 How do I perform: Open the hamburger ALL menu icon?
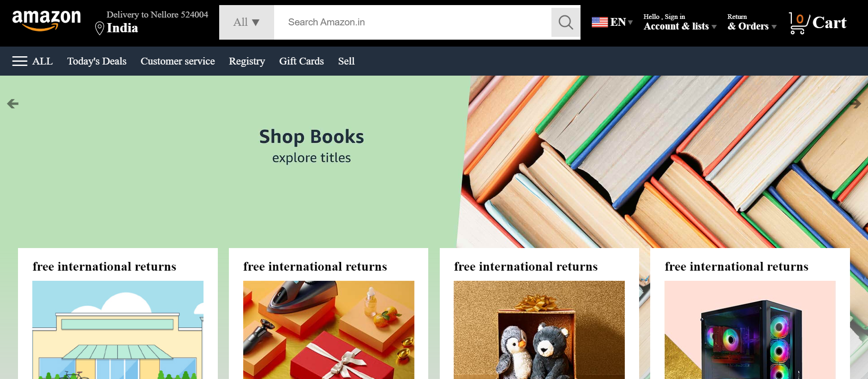(20, 61)
